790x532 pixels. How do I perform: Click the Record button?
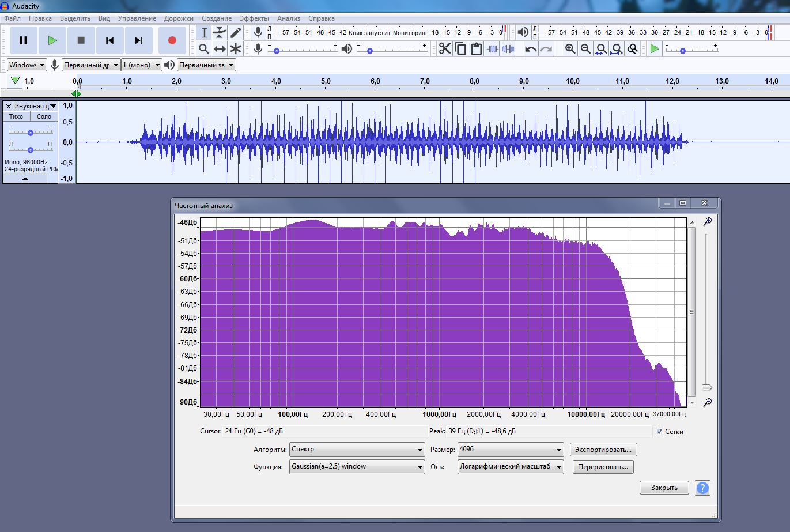tap(172, 40)
